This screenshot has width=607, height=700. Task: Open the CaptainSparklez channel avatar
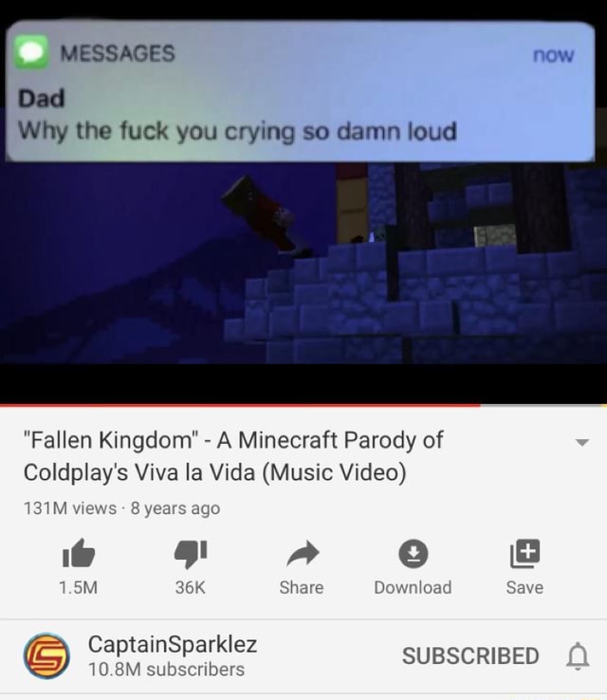(46, 655)
